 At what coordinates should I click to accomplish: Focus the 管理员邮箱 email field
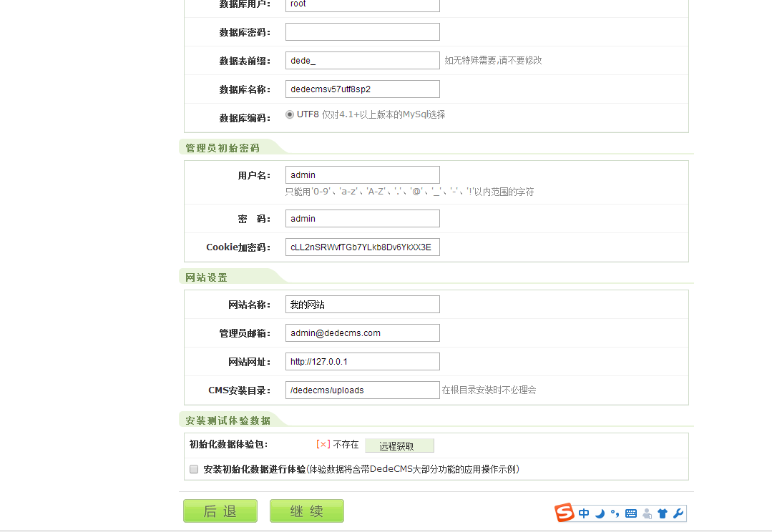tap(362, 333)
